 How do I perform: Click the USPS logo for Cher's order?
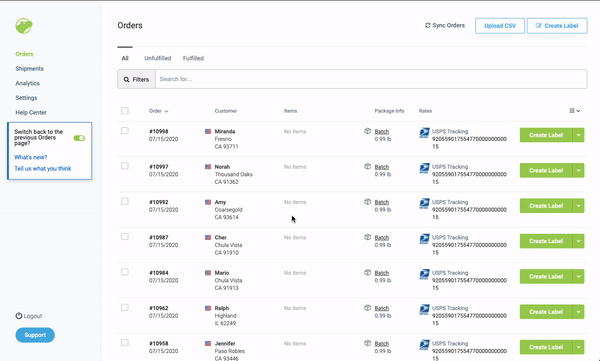click(424, 239)
